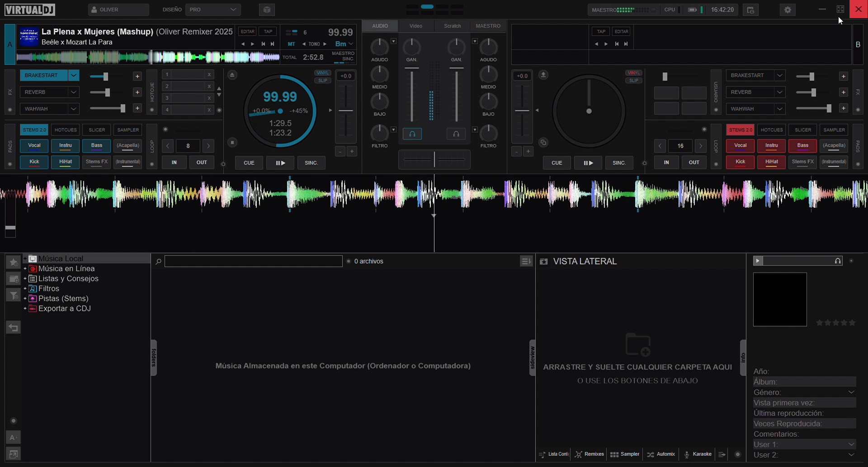The image size is (868, 467).
Task: Click the browser search input field
Action: (254, 261)
